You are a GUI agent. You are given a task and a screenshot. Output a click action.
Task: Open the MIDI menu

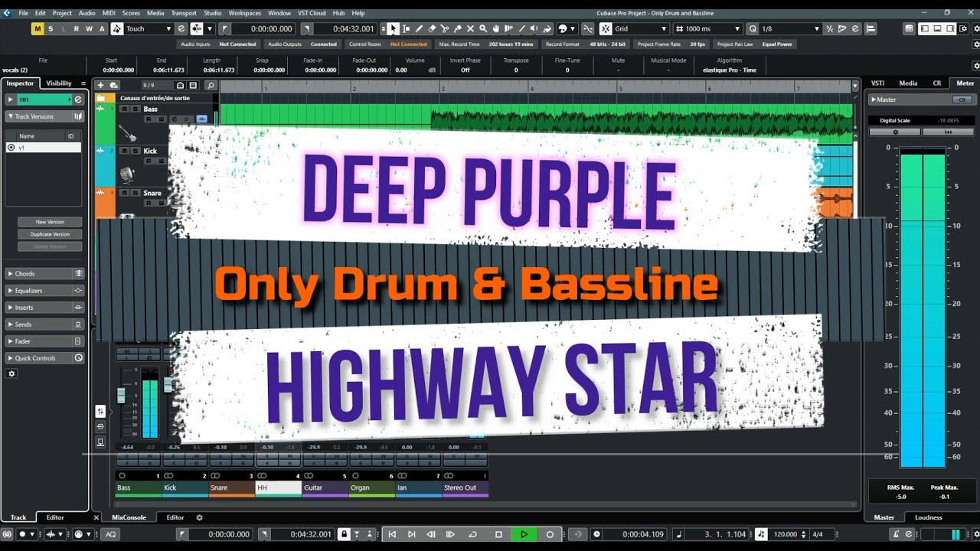click(107, 13)
